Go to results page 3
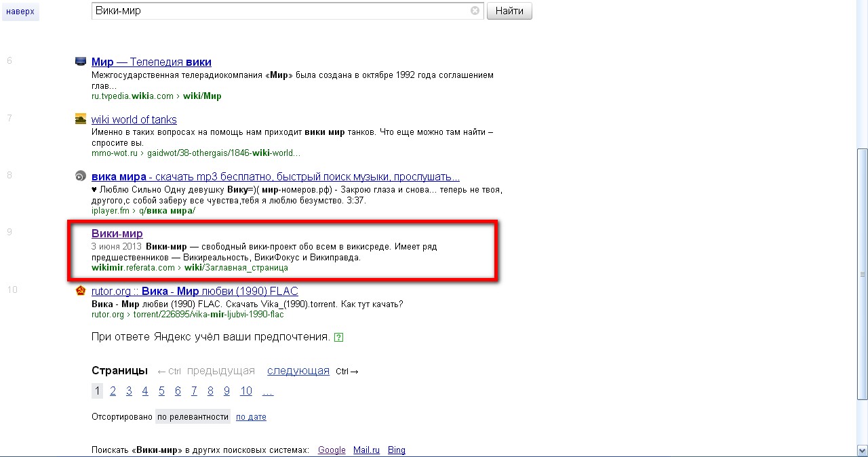This screenshot has width=868, height=457. 129,391
